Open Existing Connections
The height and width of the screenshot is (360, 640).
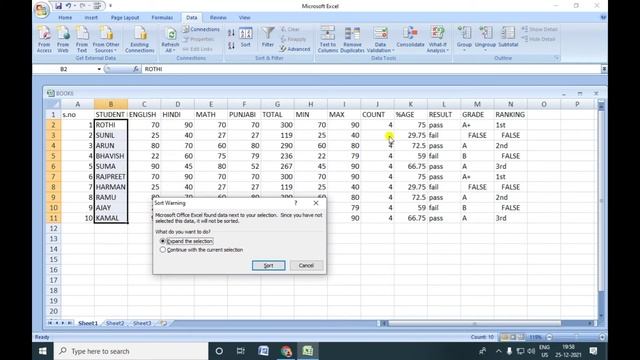coord(140,39)
